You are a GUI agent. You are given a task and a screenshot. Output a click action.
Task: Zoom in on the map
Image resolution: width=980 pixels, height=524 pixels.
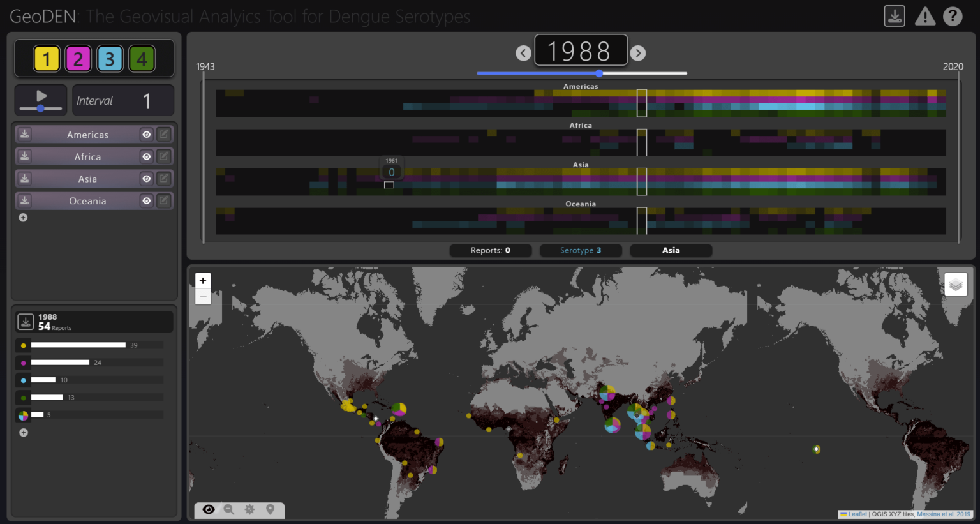pyautogui.click(x=203, y=281)
